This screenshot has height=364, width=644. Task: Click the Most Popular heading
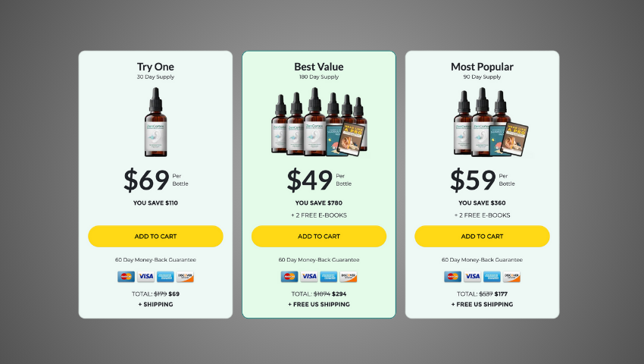click(482, 67)
